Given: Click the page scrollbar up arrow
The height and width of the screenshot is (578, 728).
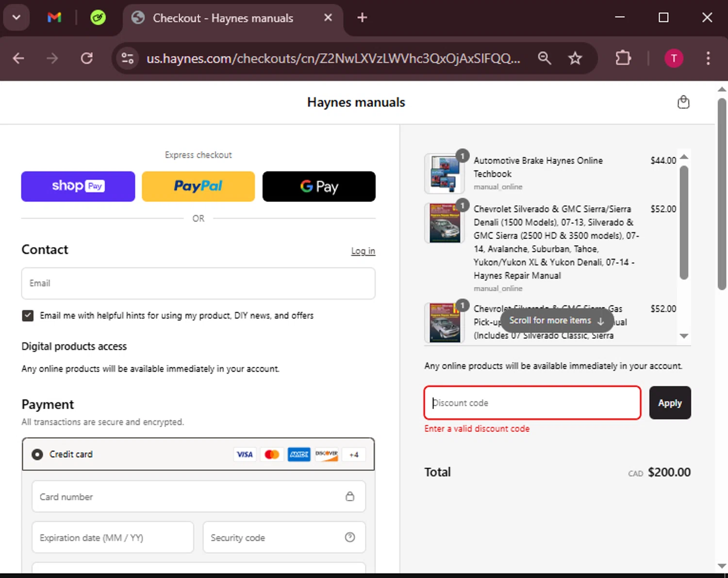Looking at the screenshot, I should (722, 89).
